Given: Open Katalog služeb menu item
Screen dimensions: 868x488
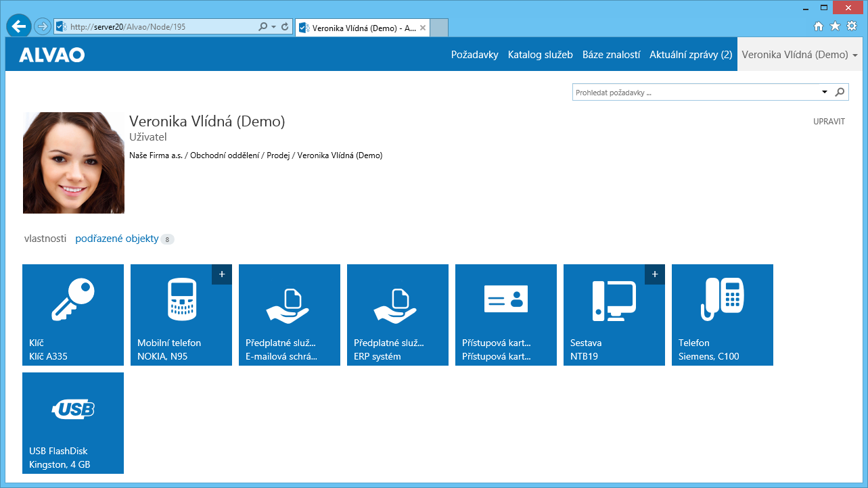Looking at the screenshot, I should [x=541, y=55].
